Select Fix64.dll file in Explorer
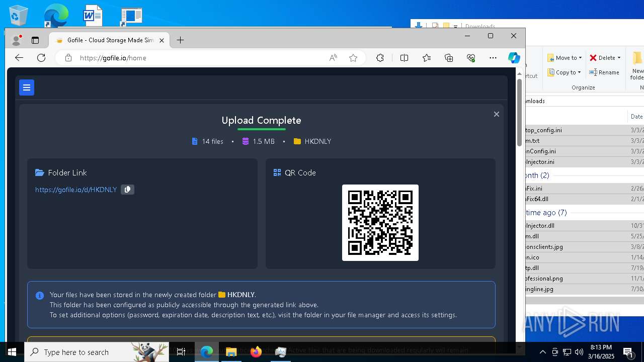 click(x=585, y=199)
